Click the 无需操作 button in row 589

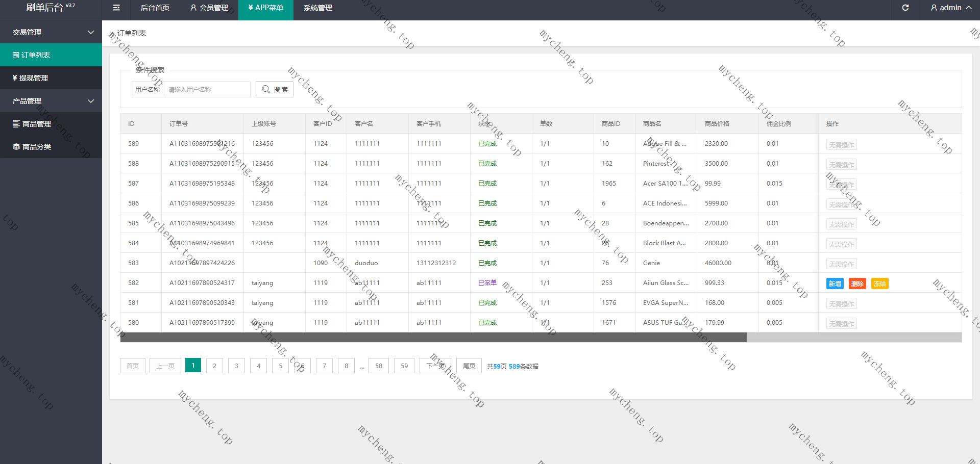pos(841,145)
